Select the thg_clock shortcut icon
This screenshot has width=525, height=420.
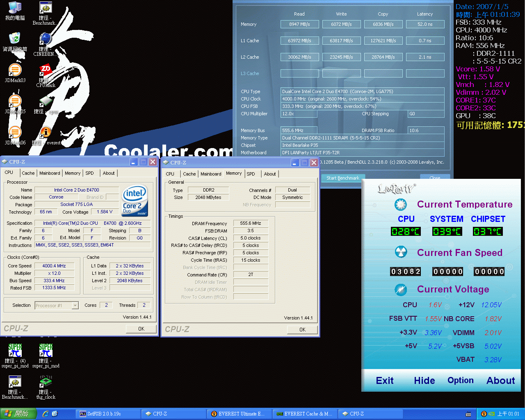46,387
